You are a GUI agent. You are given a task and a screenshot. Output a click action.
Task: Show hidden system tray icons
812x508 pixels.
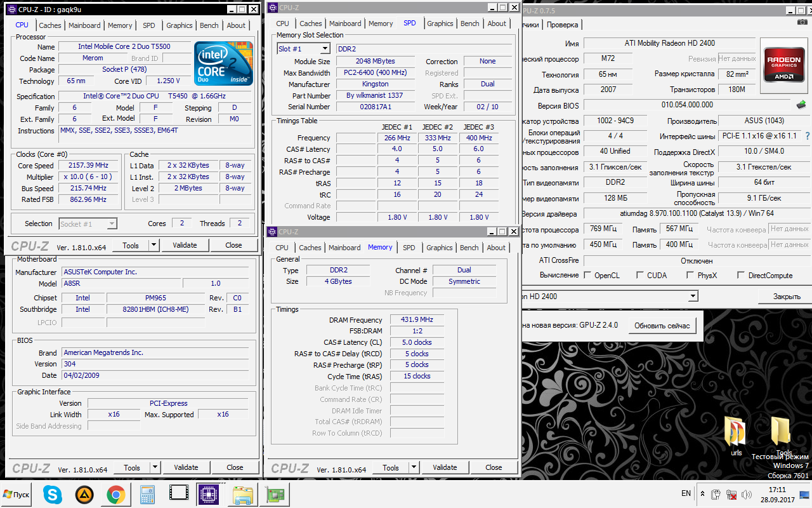[x=703, y=494]
